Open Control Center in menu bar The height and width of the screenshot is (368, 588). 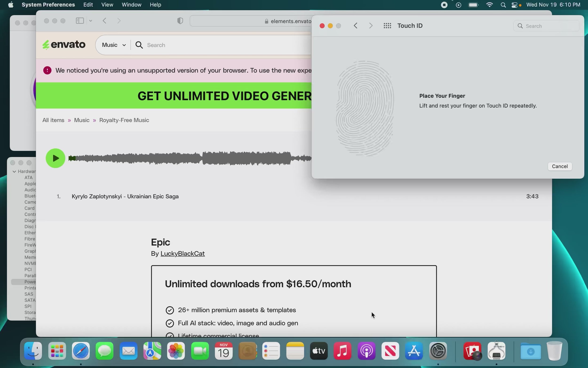point(514,5)
